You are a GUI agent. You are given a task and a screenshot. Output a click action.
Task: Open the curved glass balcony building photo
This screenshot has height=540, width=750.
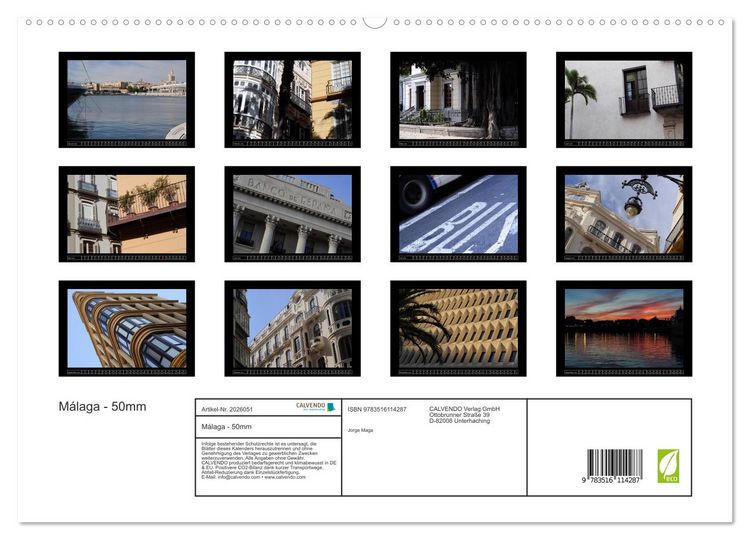(x=292, y=100)
